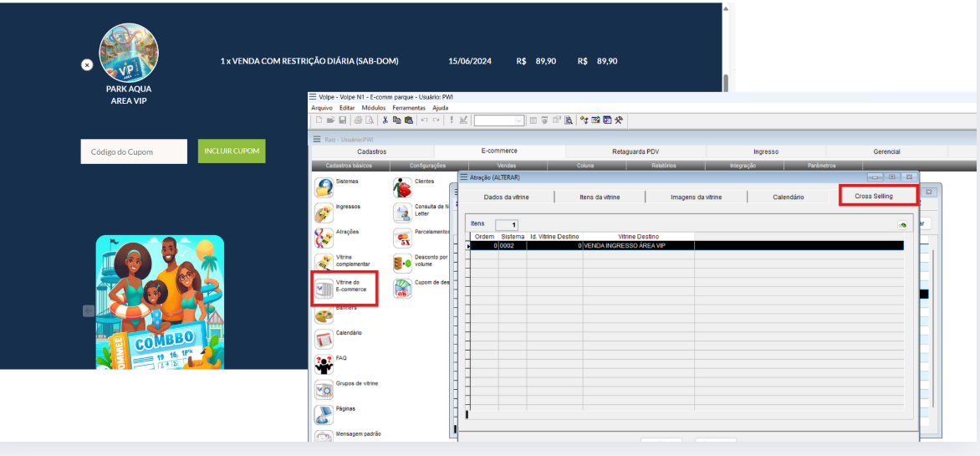The height and width of the screenshot is (456, 980).
Task: Switch to Itens da vitrine tab
Action: click(600, 197)
